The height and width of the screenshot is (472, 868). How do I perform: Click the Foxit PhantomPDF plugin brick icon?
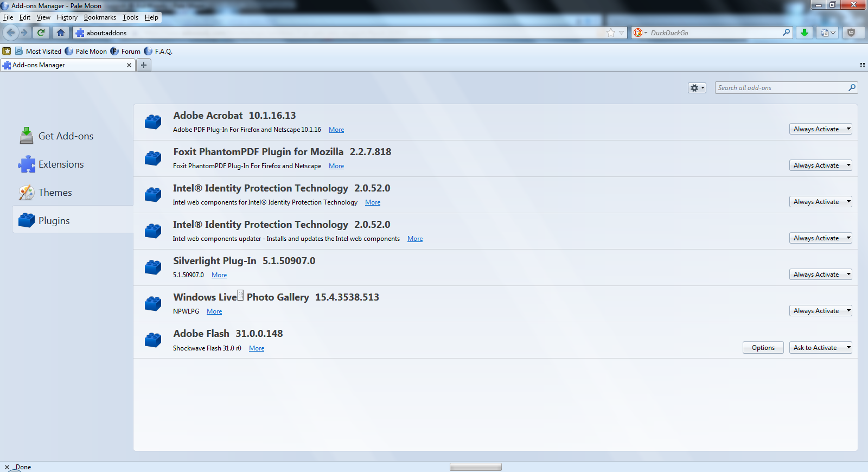[153, 158]
